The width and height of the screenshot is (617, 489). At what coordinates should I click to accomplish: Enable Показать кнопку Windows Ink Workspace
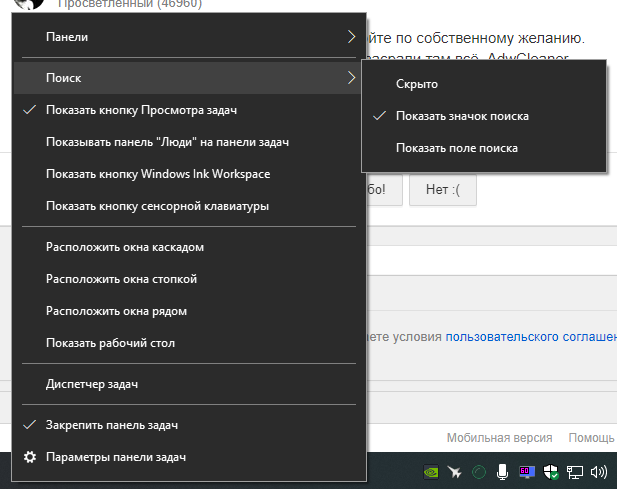189,174
